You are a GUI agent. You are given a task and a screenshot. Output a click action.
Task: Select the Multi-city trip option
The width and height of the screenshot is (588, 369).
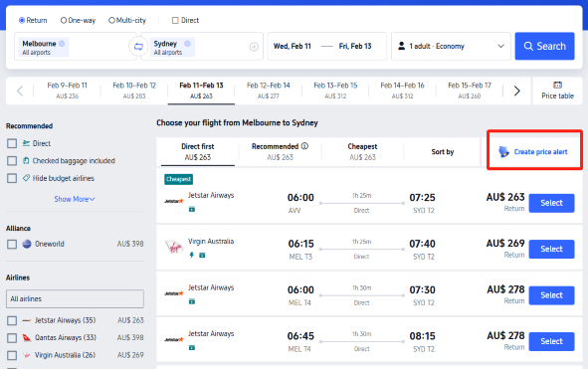pos(127,20)
